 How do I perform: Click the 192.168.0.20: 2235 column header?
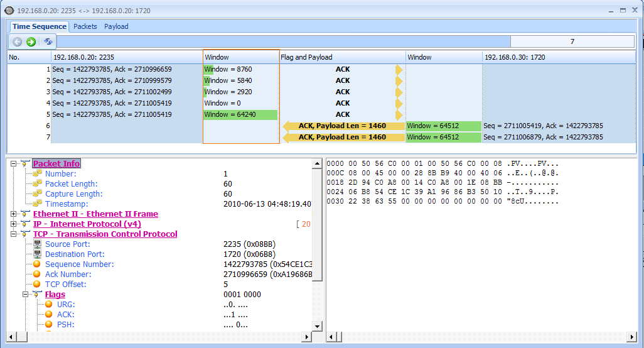[127, 57]
